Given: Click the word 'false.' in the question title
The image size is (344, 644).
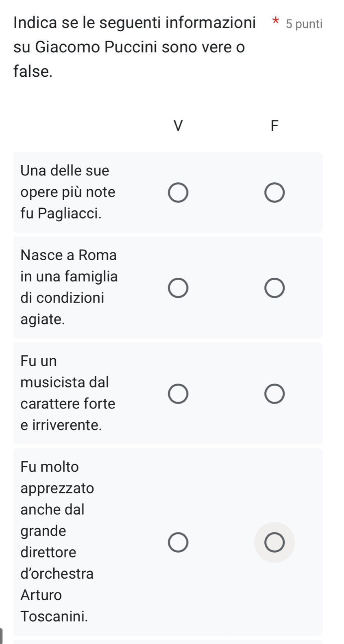Looking at the screenshot, I should click(x=33, y=71).
